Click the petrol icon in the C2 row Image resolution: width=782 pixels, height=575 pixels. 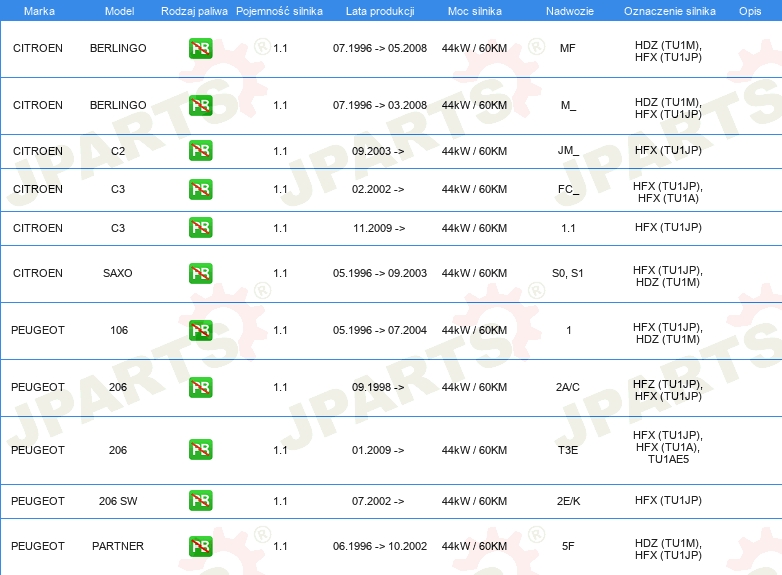200,151
